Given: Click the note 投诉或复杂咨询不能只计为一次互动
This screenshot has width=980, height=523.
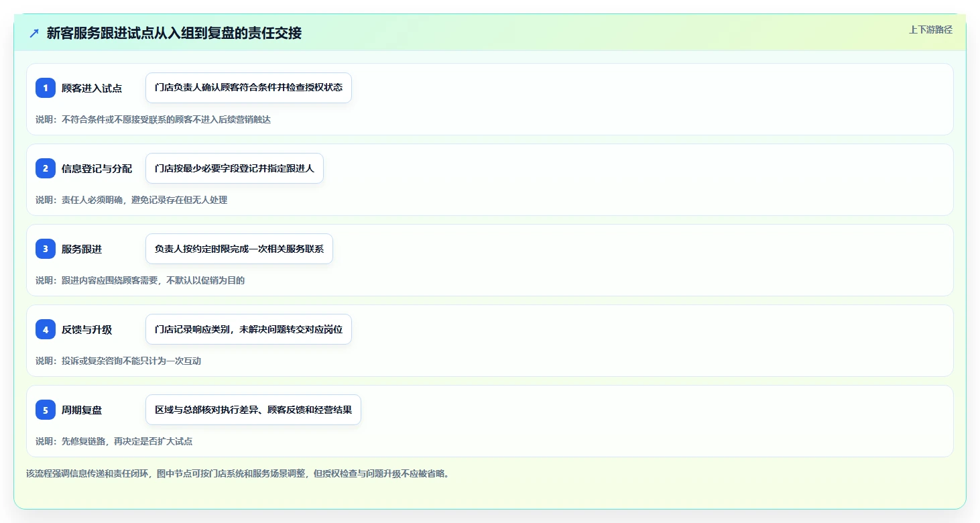Looking at the screenshot, I should coord(131,361).
